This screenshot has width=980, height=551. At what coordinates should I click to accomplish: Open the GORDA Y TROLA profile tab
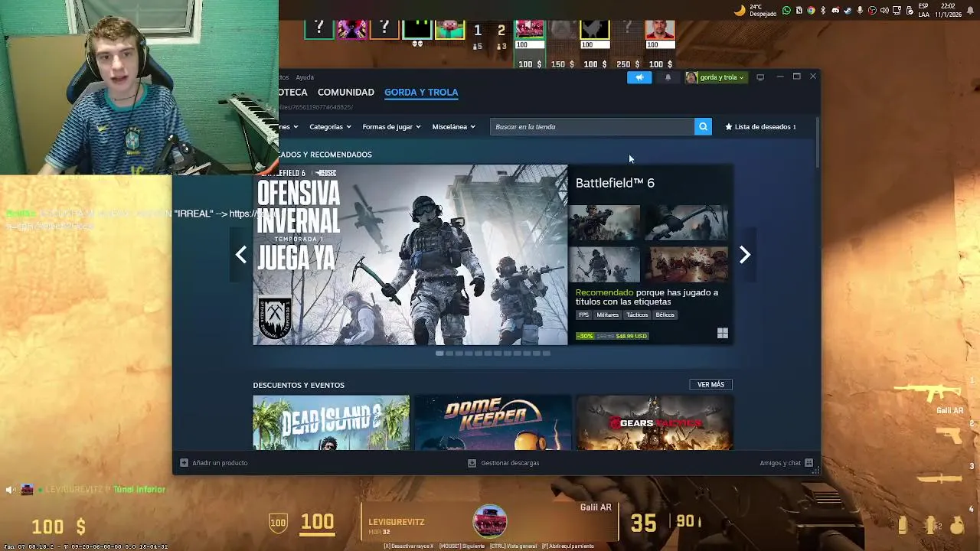pos(421,92)
